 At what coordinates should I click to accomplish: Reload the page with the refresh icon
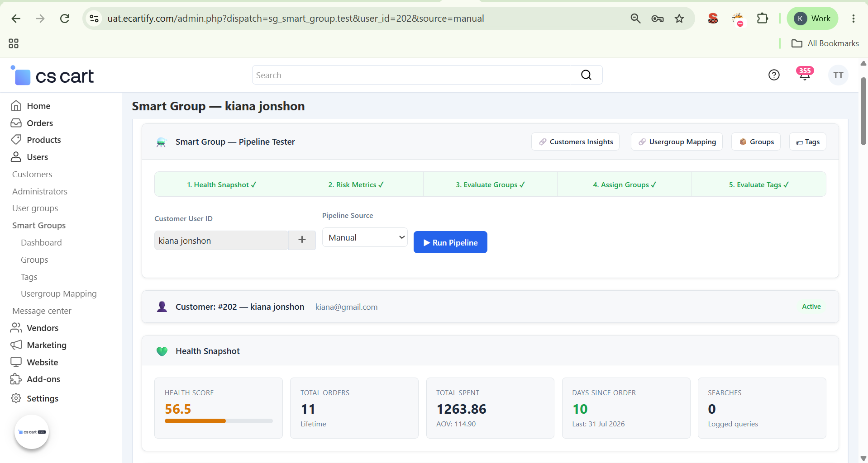click(x=65, y=19)
